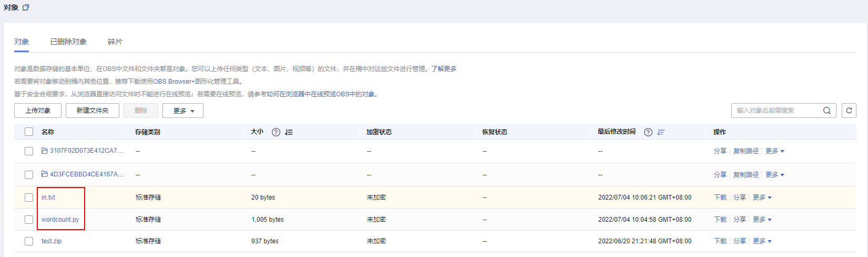Click the 新建文件夹 button
The width and height of the screenshot is (868, 257).
coord(93,111)
